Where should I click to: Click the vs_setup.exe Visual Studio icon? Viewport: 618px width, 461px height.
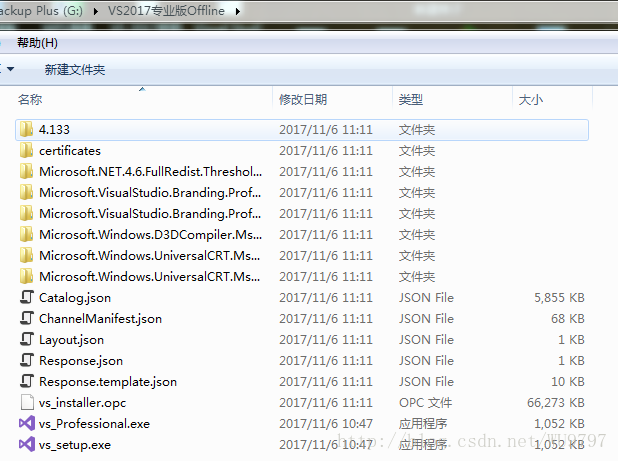[x=27, y=444]
